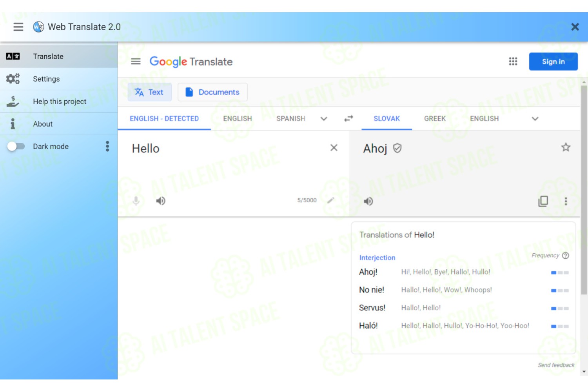Open Google apps grid
This screenshot has height=392, width=588.
[x=513, y=62]
